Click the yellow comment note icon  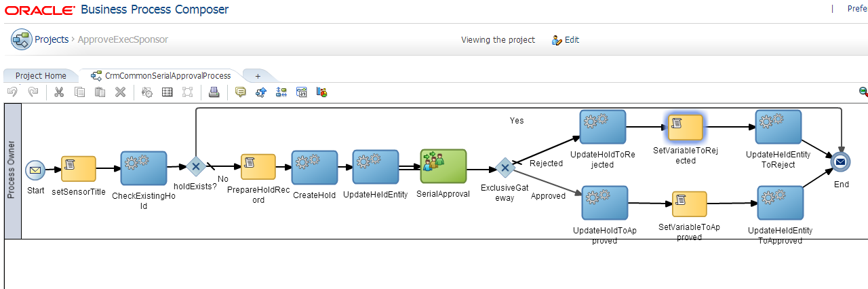[x=240, y=92]
